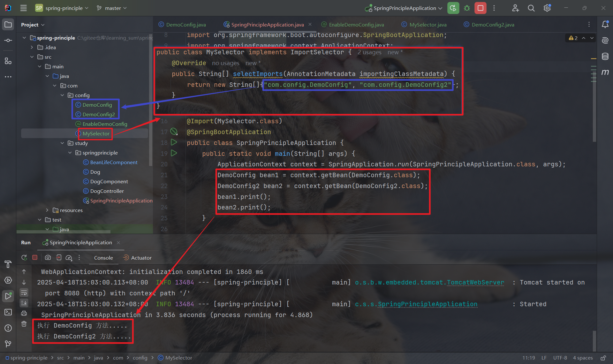Click the camera thread dump icon
Screen dimensions: 613x364
[48, 257]
